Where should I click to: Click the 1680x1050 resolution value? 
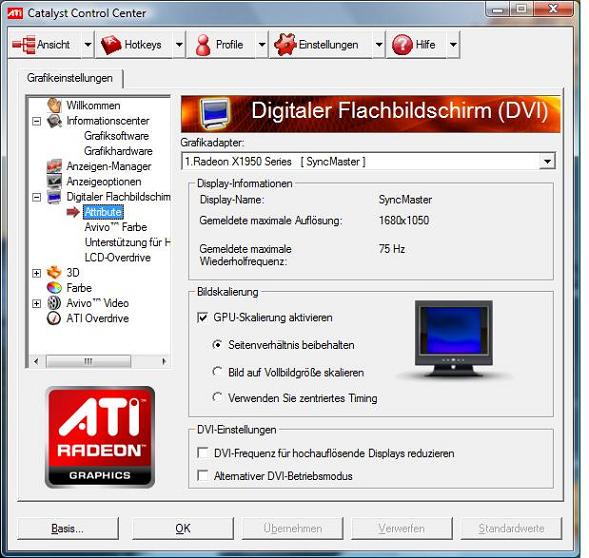click(x=404, y=220)
